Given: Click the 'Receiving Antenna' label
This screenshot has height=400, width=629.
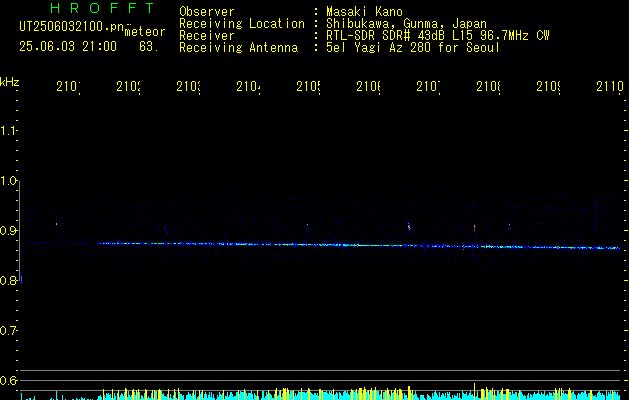Looking at the screenshot, I should point(238,48).
